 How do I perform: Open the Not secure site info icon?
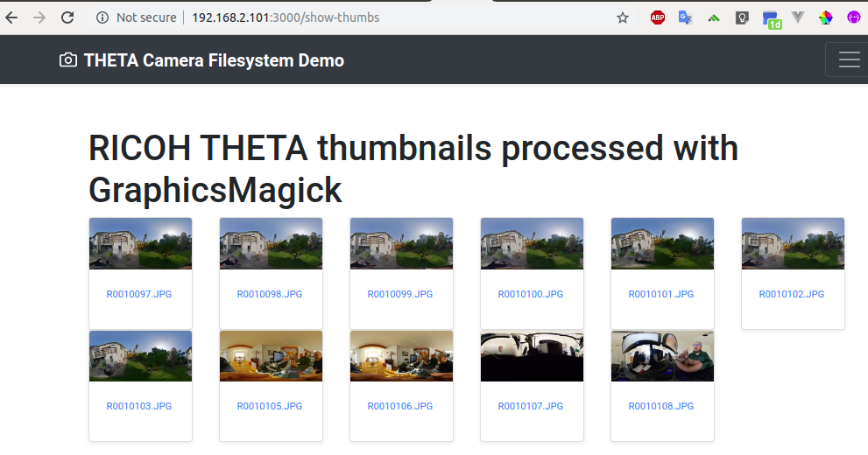102,17
